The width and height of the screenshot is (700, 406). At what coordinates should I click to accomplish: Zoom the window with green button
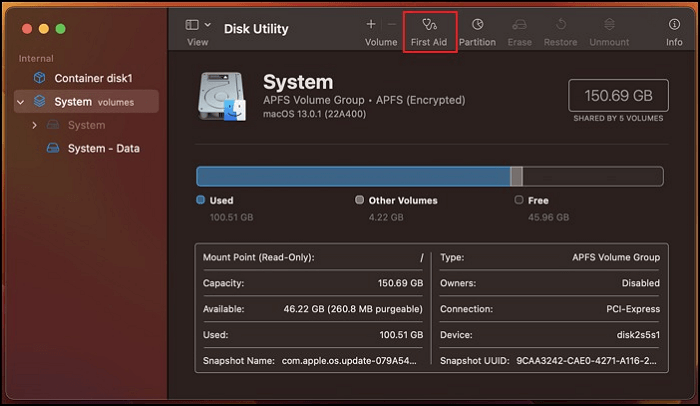pyautogui.click(x=61, y=29)
